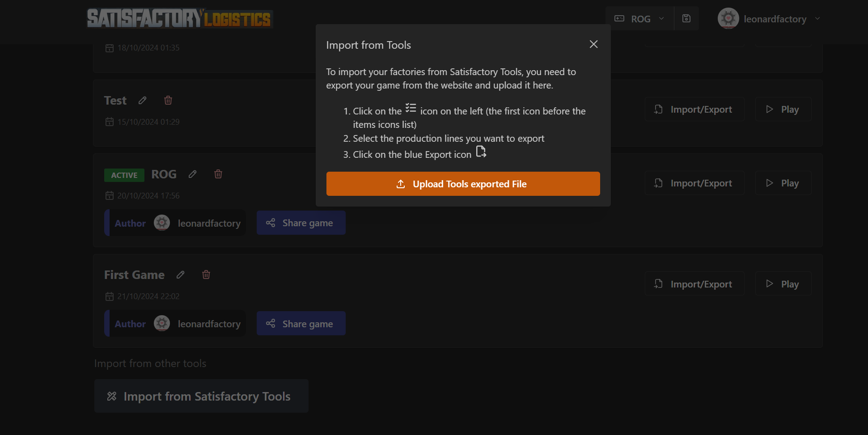
Task: Delete First Game using trash icon
Action: [206, 275]
